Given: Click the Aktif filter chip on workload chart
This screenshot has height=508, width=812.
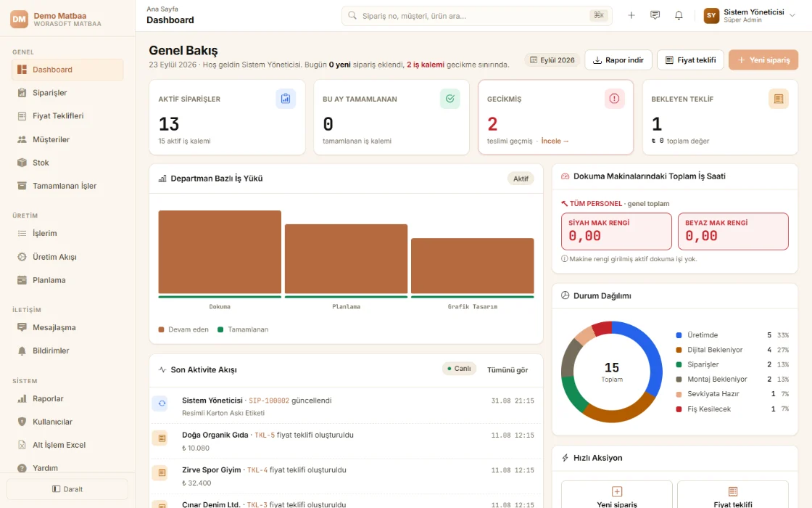Looking at the screenshot, I should point(521,179).
